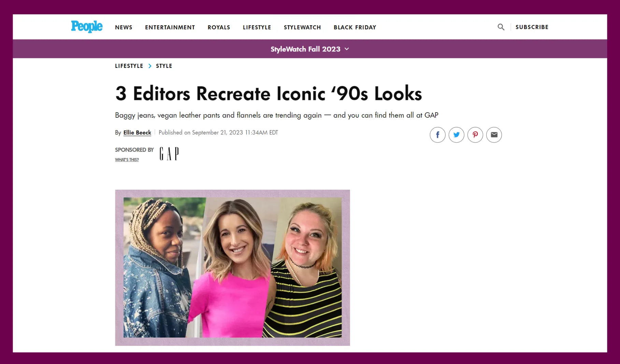The width and height of the screenshot is (620, 364).
Task: Open the Lifestyle nav menu
Action: [257, 27]
